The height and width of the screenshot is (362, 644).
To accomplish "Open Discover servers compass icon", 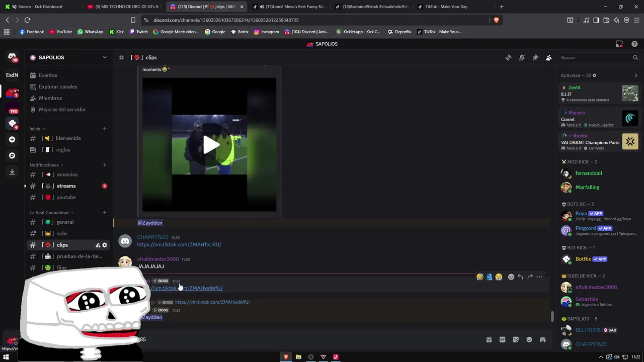I will [x=12, y=155].
